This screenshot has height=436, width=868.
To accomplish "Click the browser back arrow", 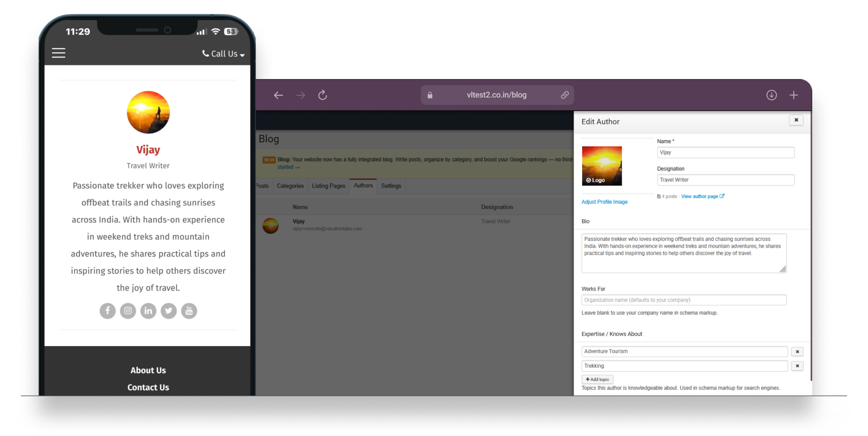I will [278, 95].
